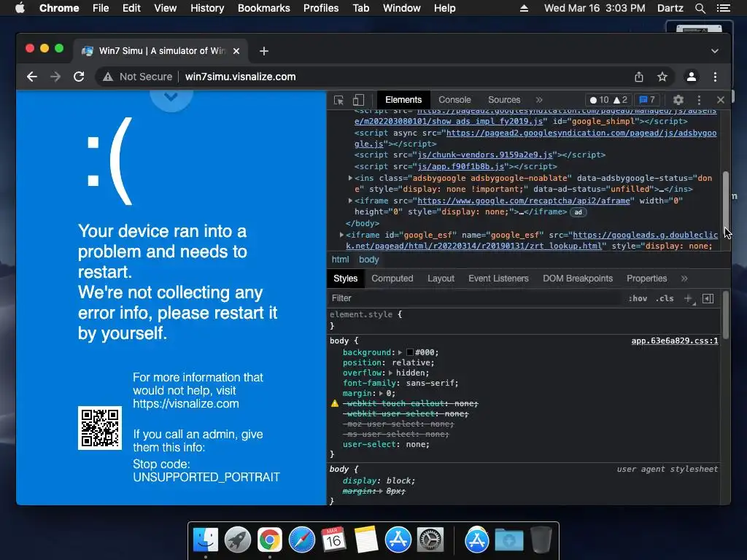The width and height of the screenshot is (747, 560).
Task: Open the Computed styles tab
Action: (x=392, y=279)
